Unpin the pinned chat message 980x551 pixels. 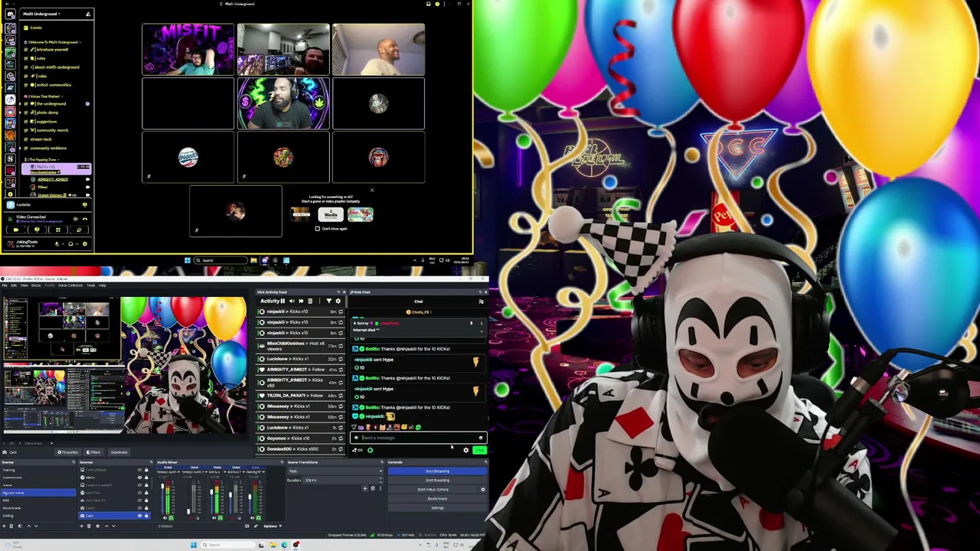pyautogui.click(x=472, y=323)
